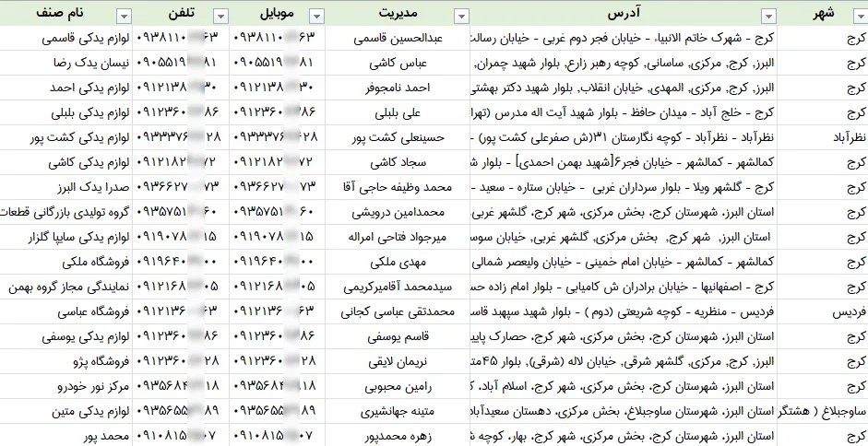868x446 pixels.
Task: Select address mentioning دهستان سعیدآباد
Action: point(624,412)
